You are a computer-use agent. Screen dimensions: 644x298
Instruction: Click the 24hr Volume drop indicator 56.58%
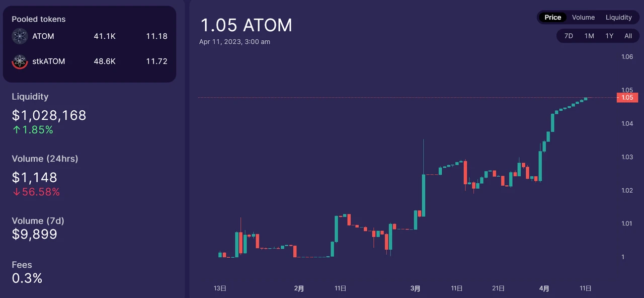(36, 192)
